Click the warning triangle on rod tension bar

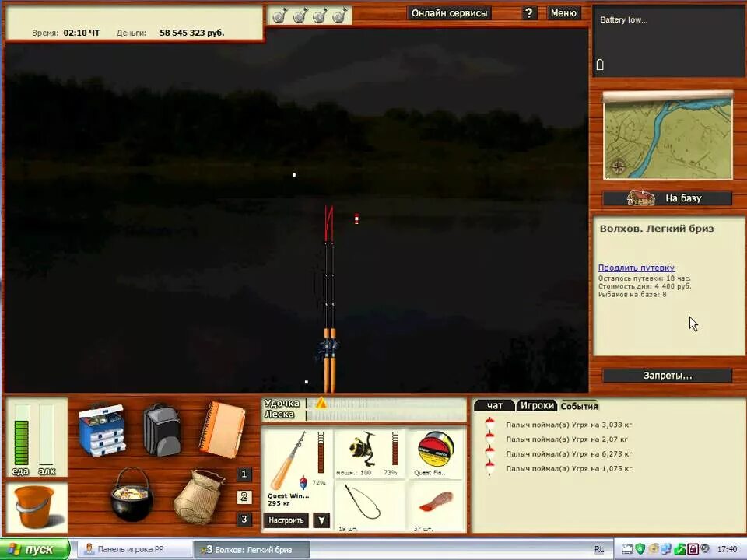321,403
